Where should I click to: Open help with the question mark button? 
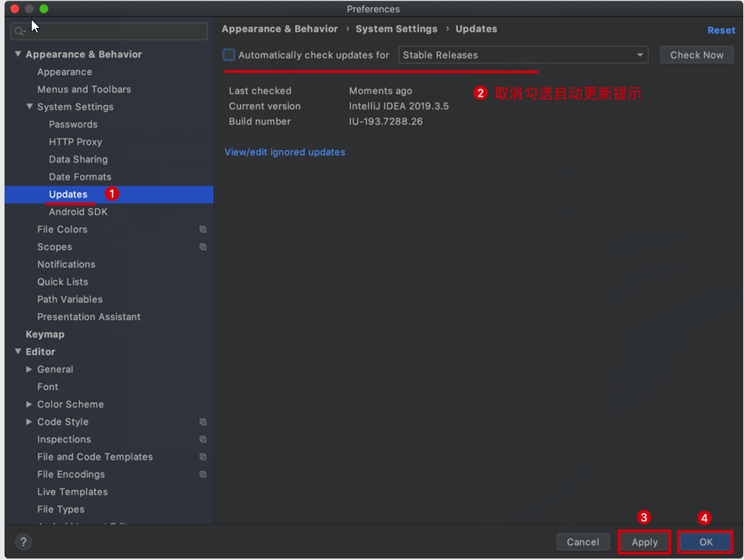tap(23, 542)
